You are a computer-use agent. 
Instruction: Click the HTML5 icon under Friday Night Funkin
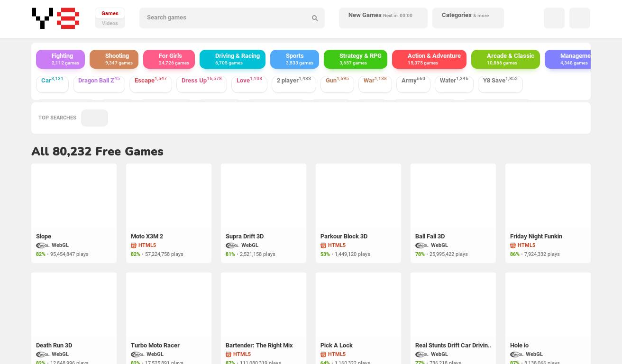[x=513, y=246]
